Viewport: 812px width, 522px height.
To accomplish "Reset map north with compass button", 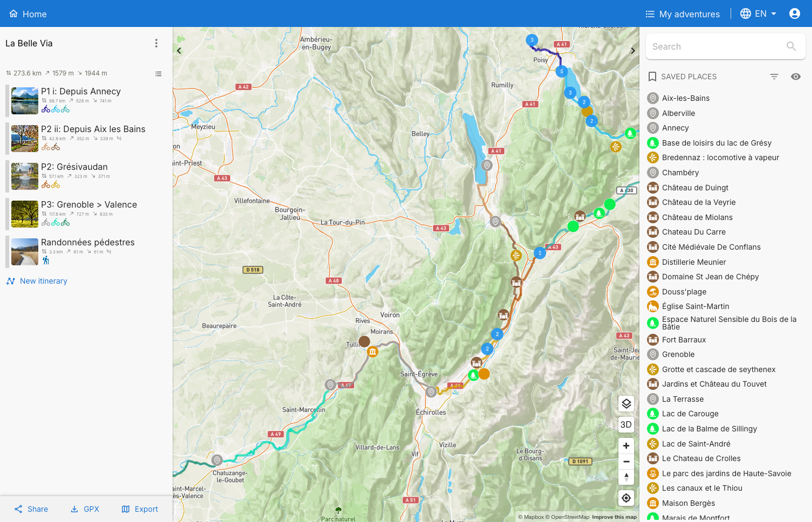I will 626,477.
